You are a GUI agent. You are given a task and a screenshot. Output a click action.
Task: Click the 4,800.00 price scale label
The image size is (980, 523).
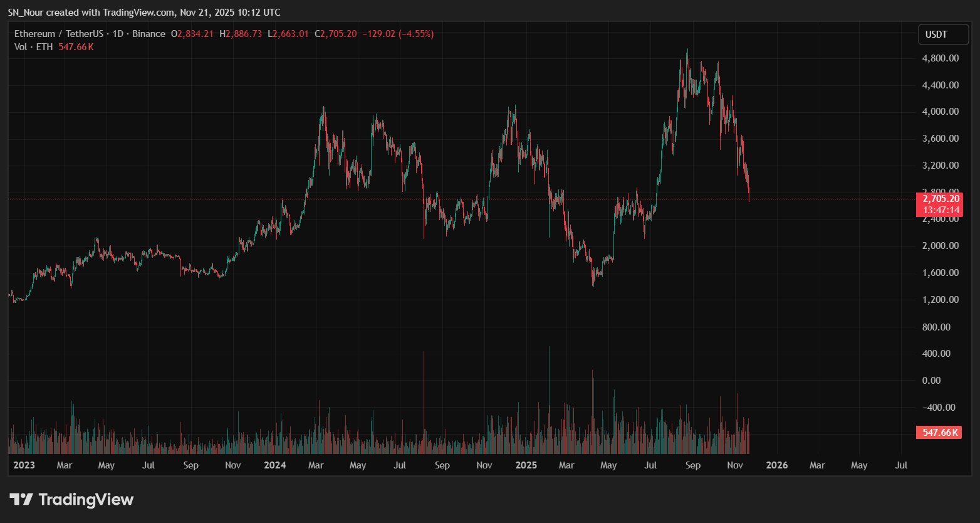point(940,58)
